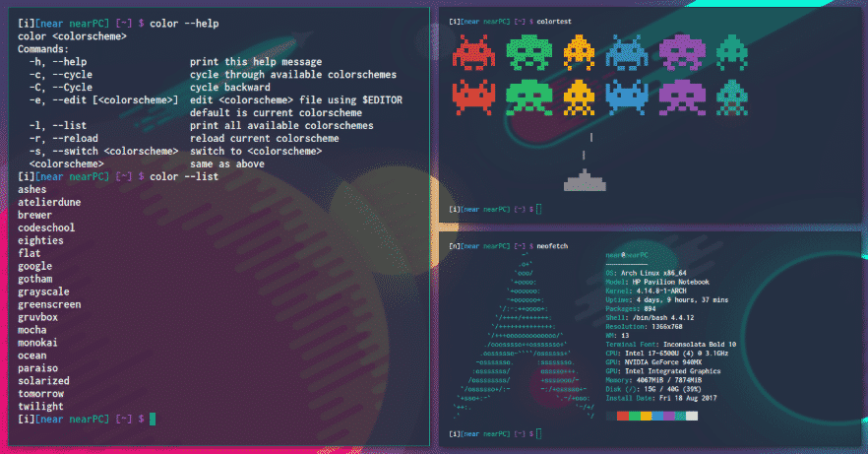This screenshot has height=454, width=868.
Task: Click the '-e, --edit [<colorscheme>]' option
Action: (x=103, y=99)
